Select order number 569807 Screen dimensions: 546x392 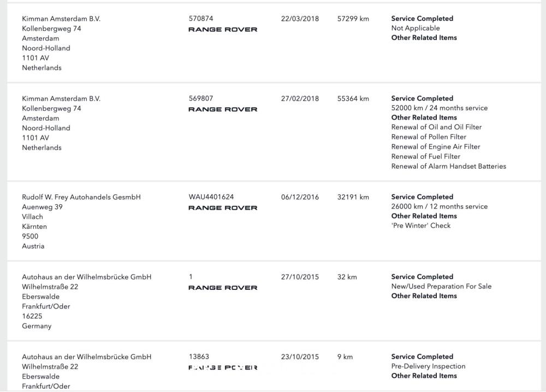(x=201, y=99)
